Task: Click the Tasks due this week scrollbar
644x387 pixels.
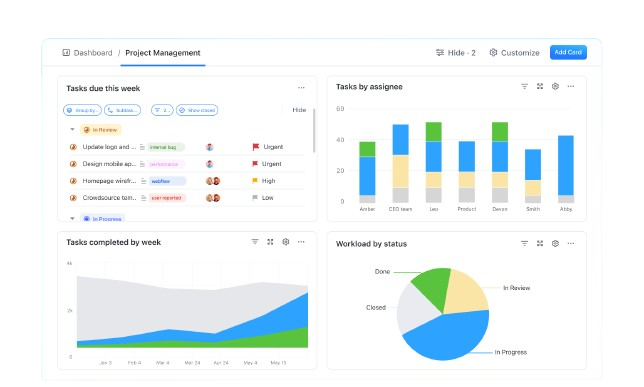Action: (x=314, y=130)
